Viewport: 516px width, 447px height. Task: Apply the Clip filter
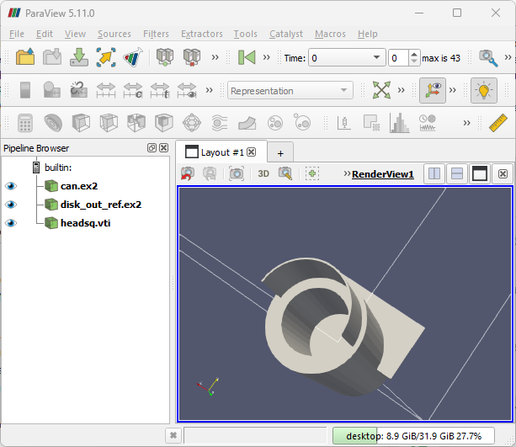click(81, 123)
